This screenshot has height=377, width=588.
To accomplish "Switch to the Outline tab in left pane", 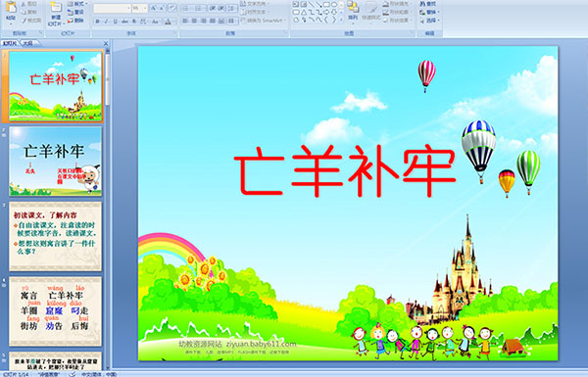I will tap(28, 43).
